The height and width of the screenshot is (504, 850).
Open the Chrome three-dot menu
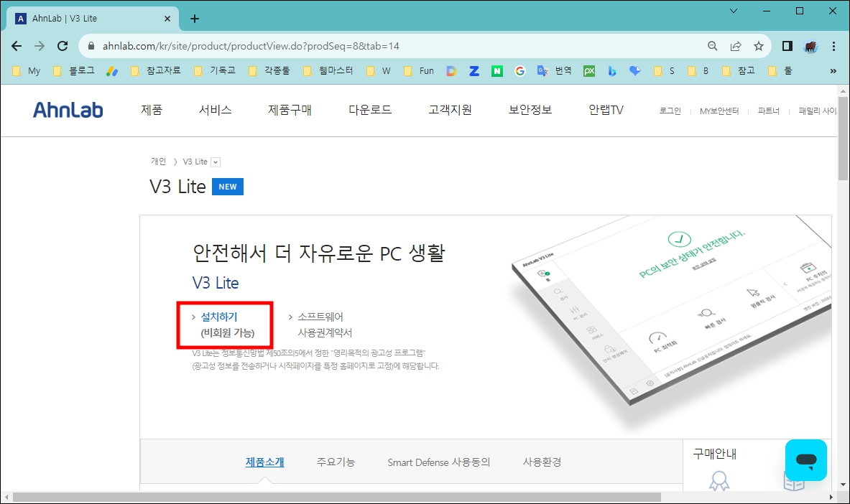tap(833, 46)
